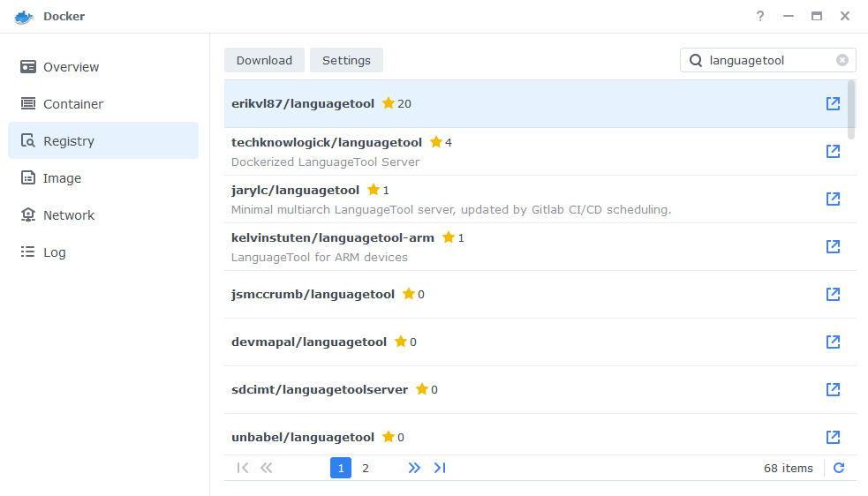
Task: Focus the registry search field
Action: pos(768,60)
